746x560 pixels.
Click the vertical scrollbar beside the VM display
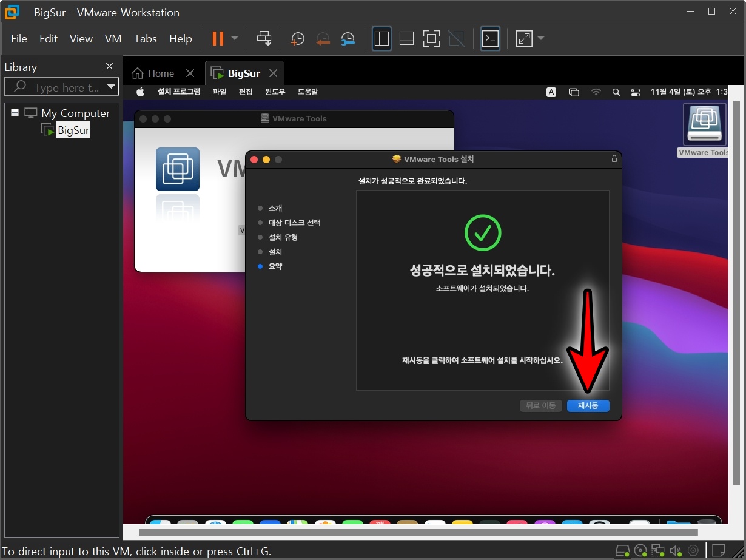pos(736,294)
